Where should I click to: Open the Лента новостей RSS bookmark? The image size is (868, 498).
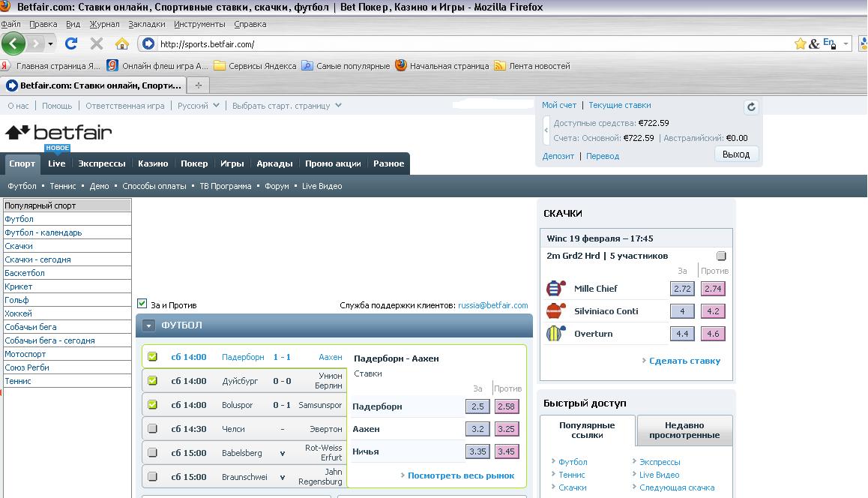tap(532, 66)
